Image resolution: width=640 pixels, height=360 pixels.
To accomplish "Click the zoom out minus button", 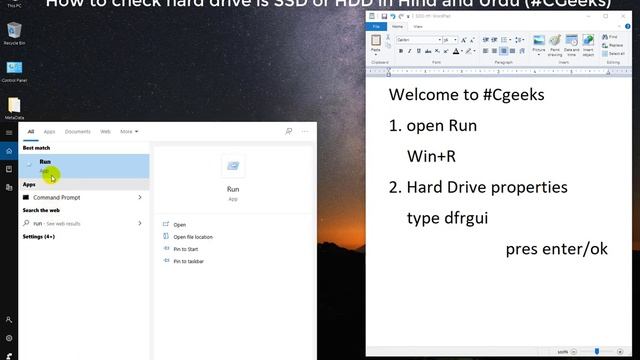I will pos(573,351).
